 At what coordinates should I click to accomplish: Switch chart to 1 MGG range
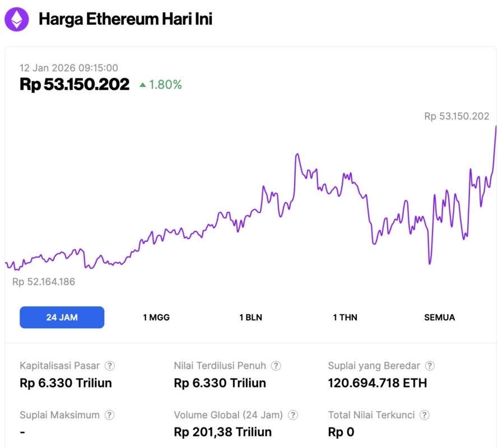pos(156,318)
